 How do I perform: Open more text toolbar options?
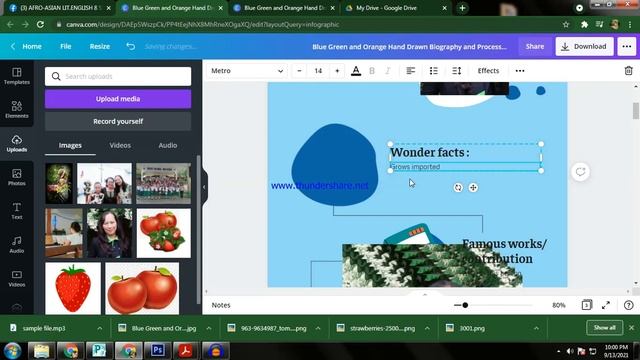coord(520,71)
